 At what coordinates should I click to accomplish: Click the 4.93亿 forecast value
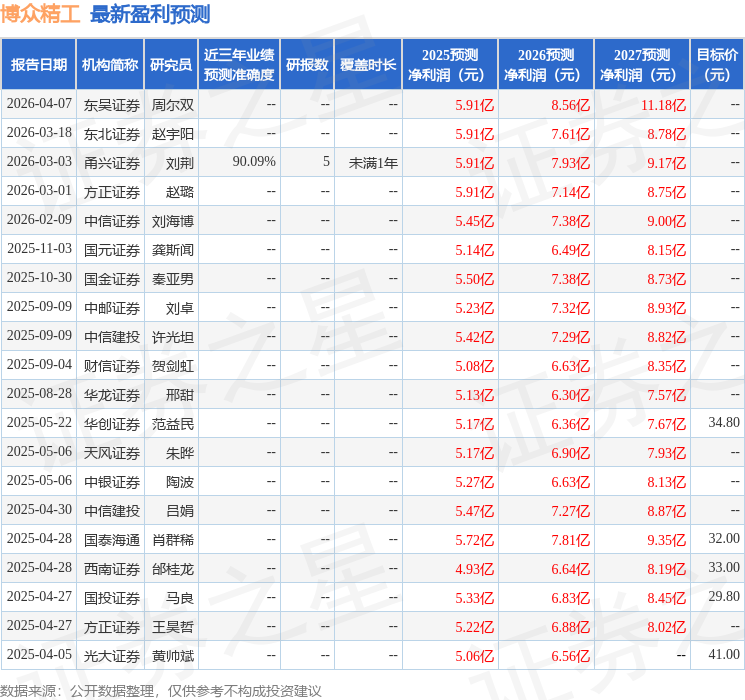point(474,569)
